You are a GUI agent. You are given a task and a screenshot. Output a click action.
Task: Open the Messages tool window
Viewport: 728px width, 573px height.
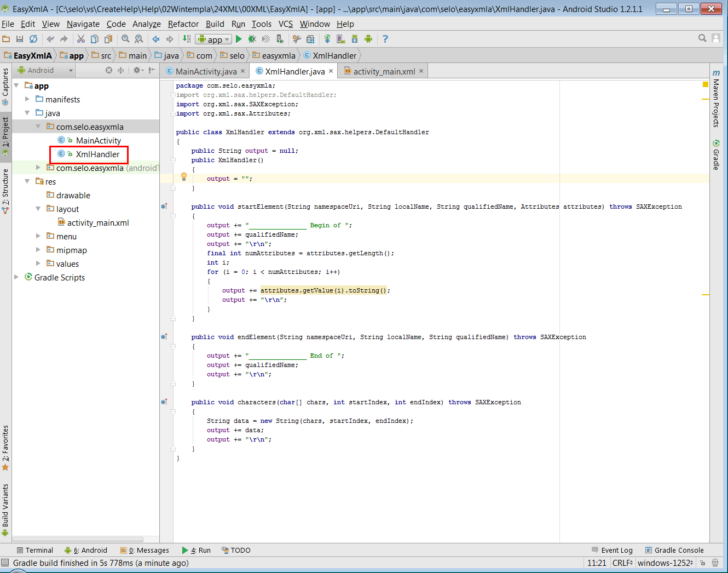(x=146, y=551)
